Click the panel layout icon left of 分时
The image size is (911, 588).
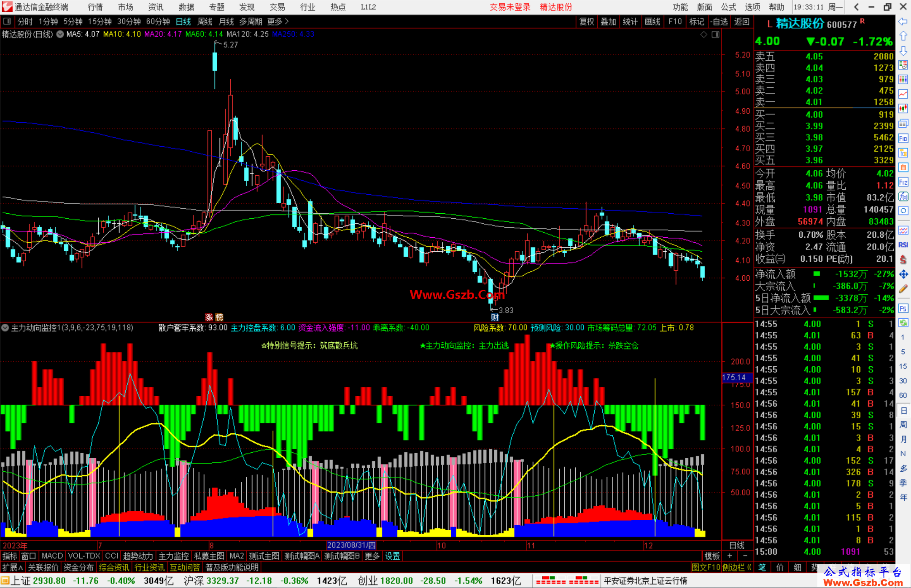[x=7, y=21]
